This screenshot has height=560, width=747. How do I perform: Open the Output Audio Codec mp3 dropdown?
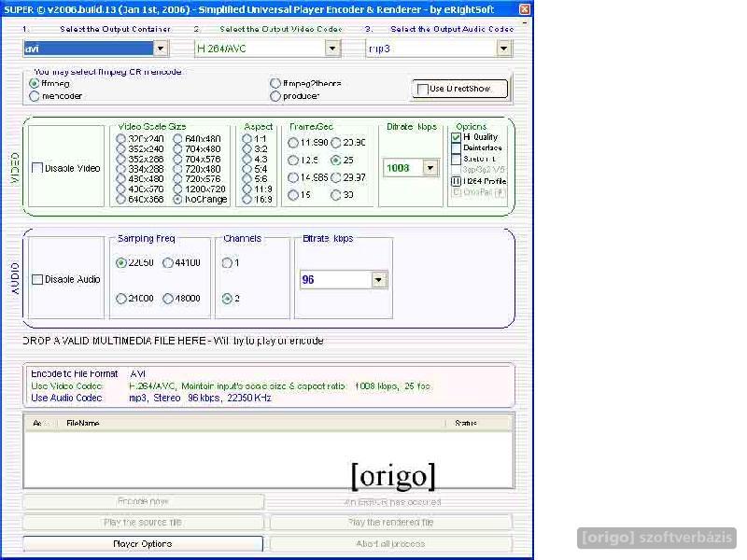503,49
